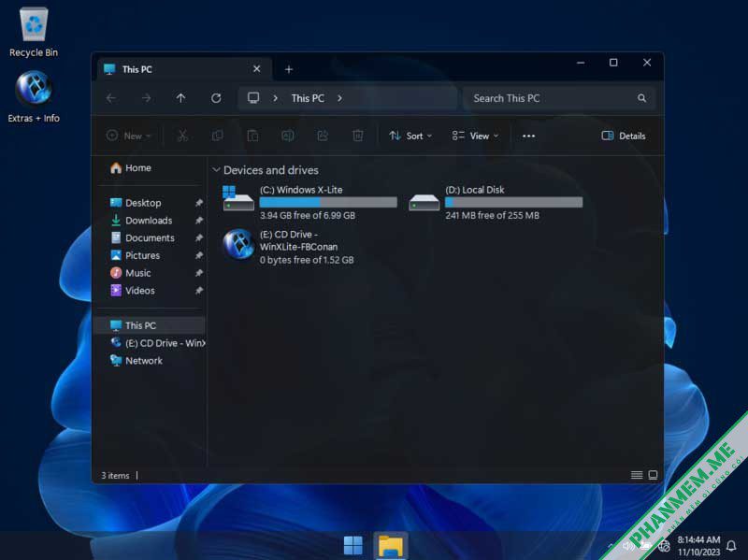Expand the chevron after This PC in address bar

[339, 98]
